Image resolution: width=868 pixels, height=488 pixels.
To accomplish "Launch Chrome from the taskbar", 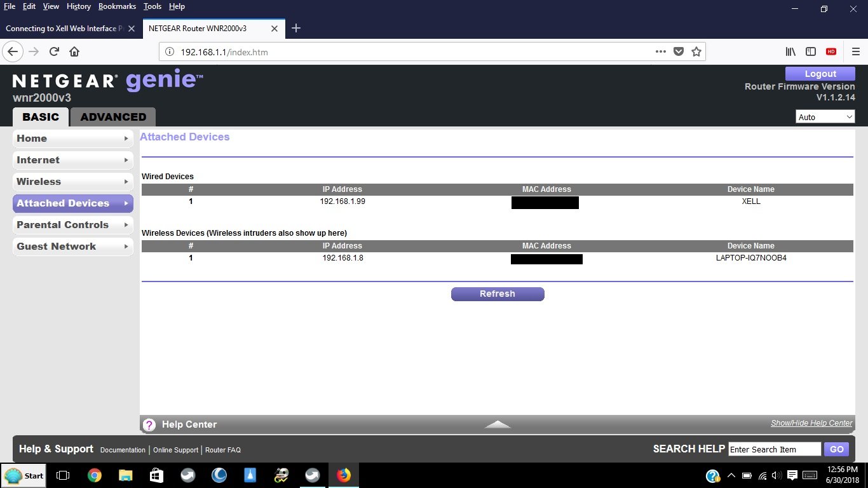I will click(x=94, y=475).
